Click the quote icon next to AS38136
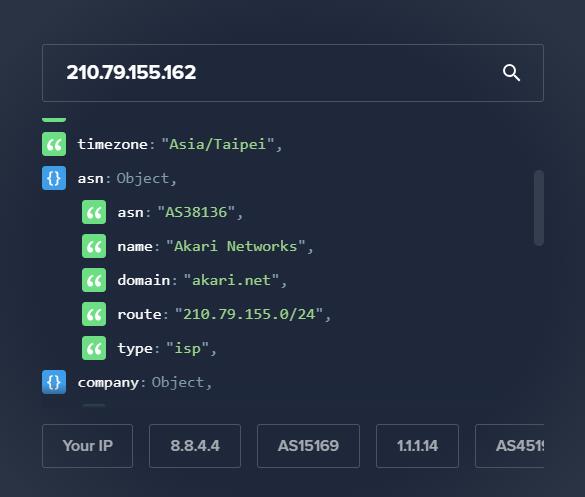This screenshot has height=497, width=585. [x=94, y=212]
